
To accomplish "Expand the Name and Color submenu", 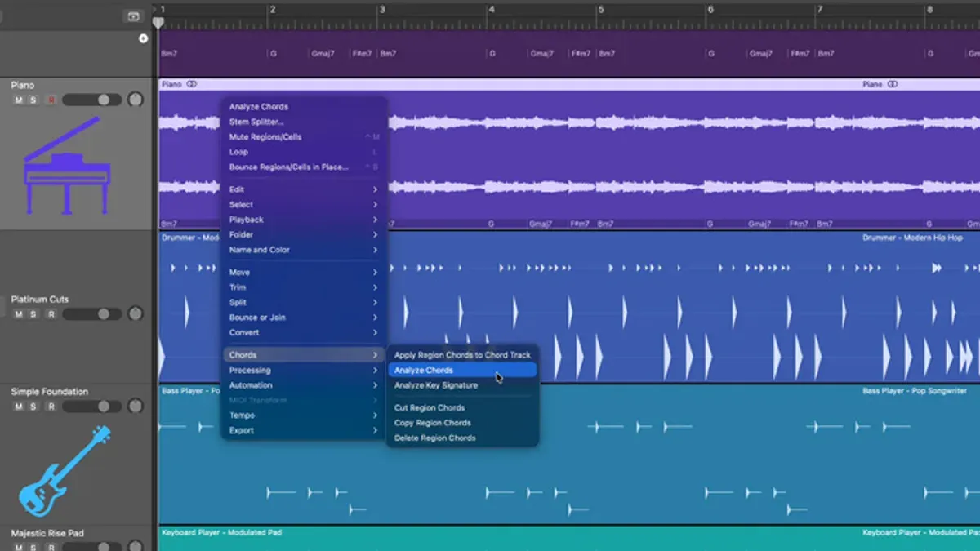I will (304, 250).
